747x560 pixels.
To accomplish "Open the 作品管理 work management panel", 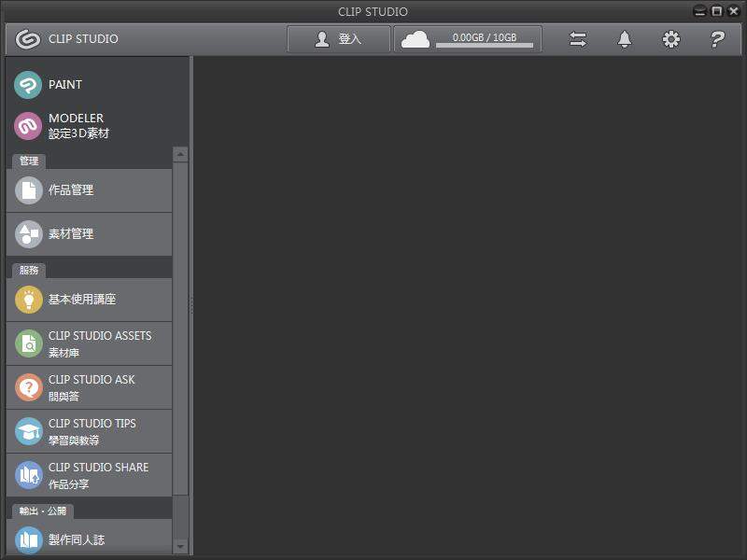I will click(x=70, y=190).
